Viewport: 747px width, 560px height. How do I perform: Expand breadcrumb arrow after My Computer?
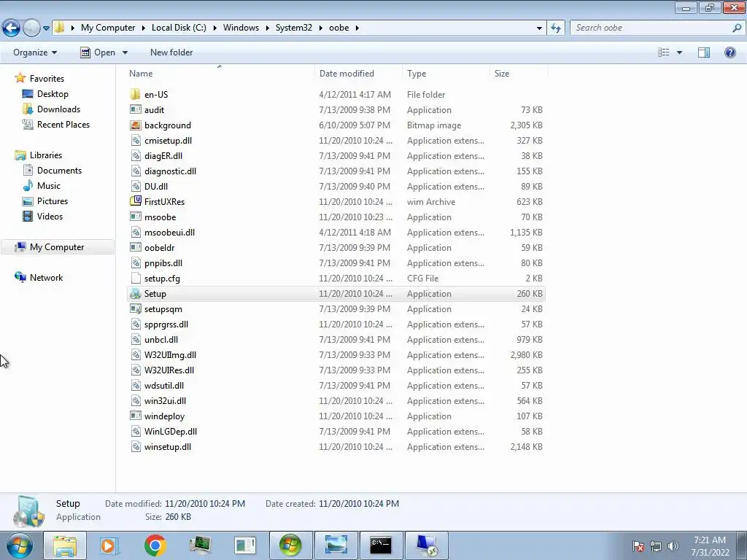pos(143,28)
